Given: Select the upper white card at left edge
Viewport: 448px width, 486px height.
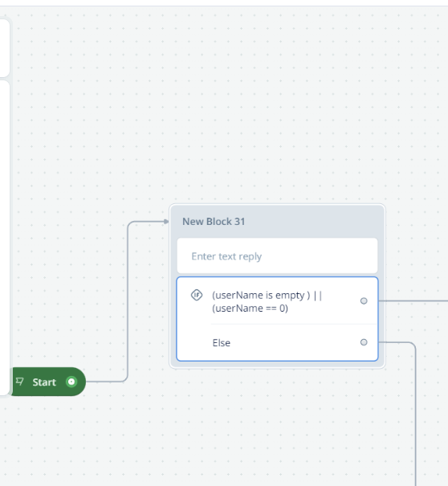Looking at the screenshot, I should (5, 47).
